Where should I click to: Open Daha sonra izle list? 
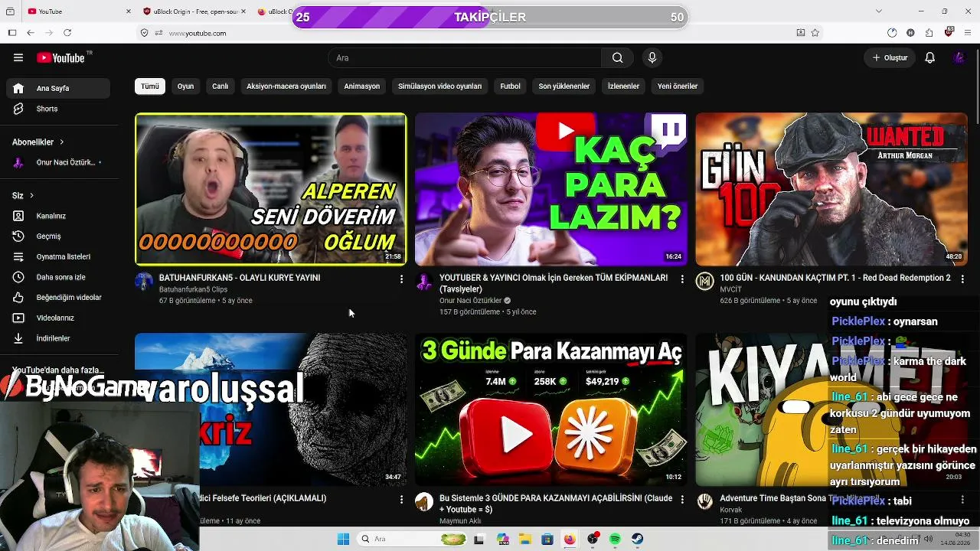click(58, 277)
